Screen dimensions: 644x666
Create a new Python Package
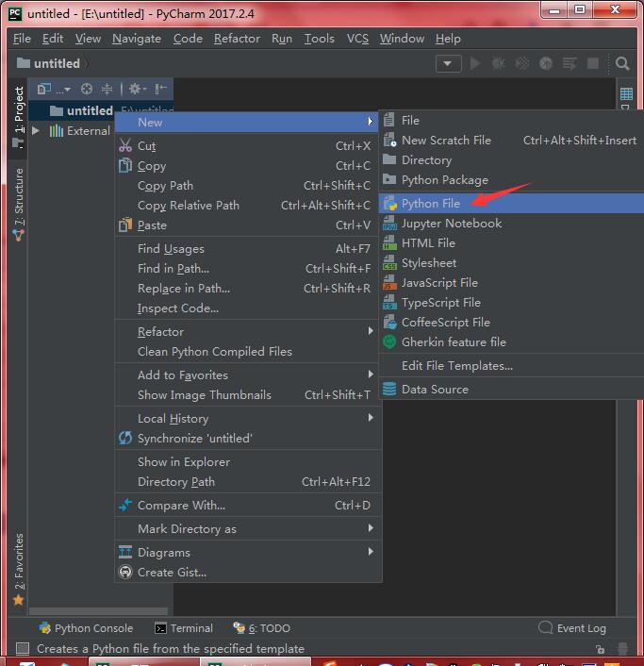(x=512, y=180)
